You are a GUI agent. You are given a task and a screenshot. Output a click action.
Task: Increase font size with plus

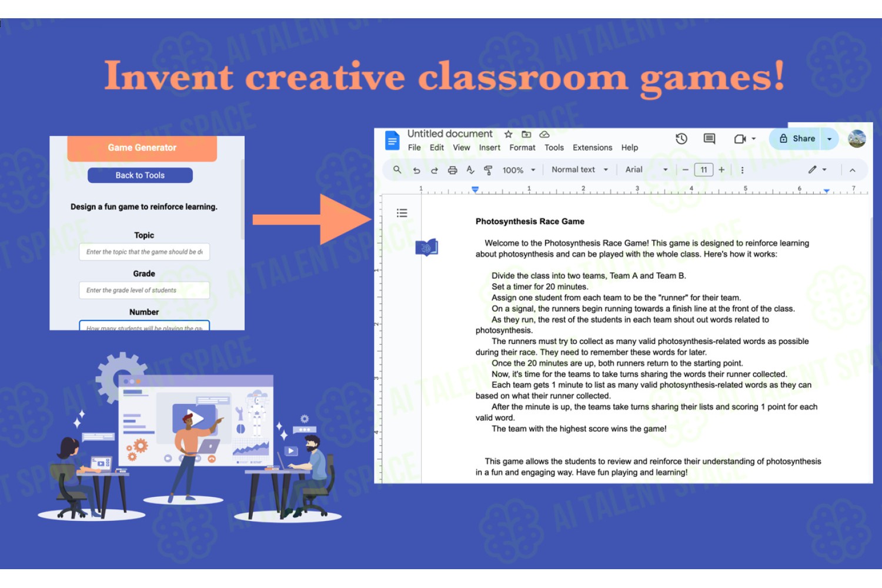[721, 170]
